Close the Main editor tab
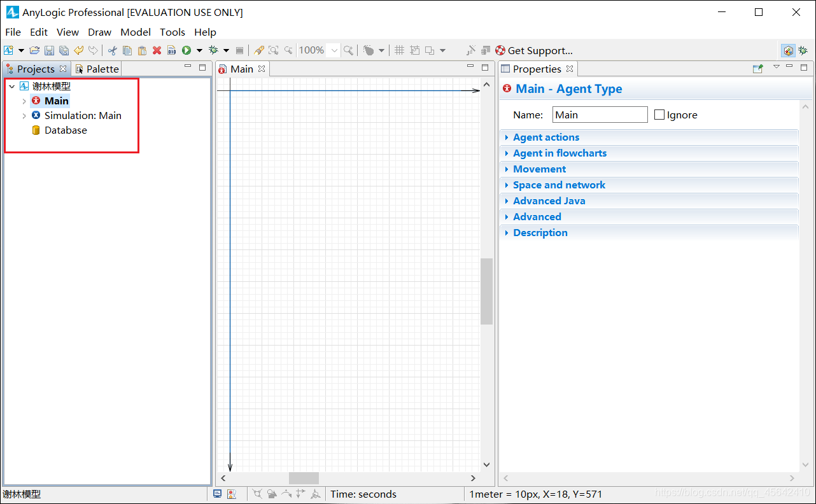Viewport: 816px width, 504px height. pyautogui.click(x=262, y=69)
